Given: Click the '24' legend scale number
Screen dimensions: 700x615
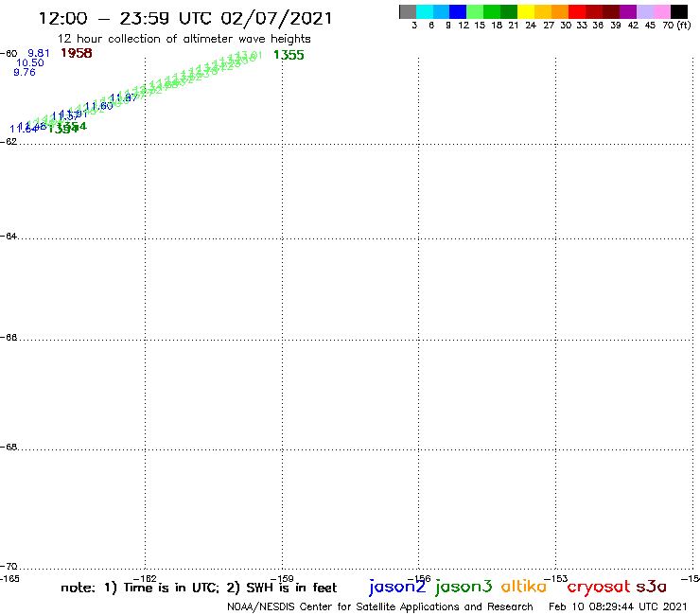Looking at the screenshot, I should click(531, 26).
